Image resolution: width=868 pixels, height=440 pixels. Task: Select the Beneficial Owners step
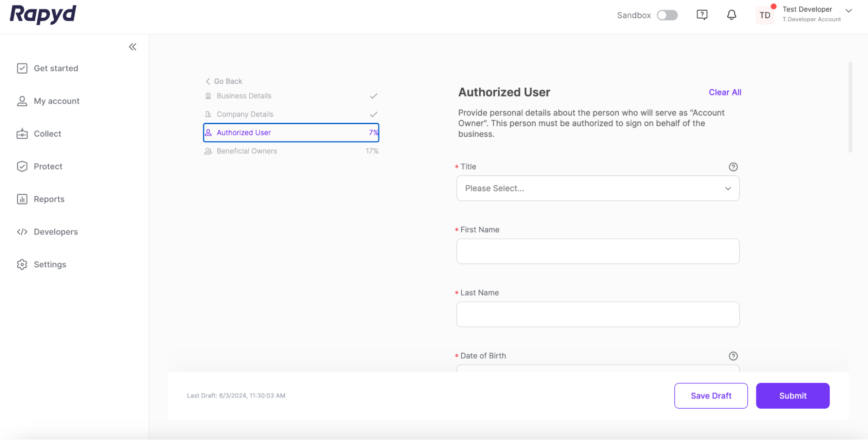point(247,151)
